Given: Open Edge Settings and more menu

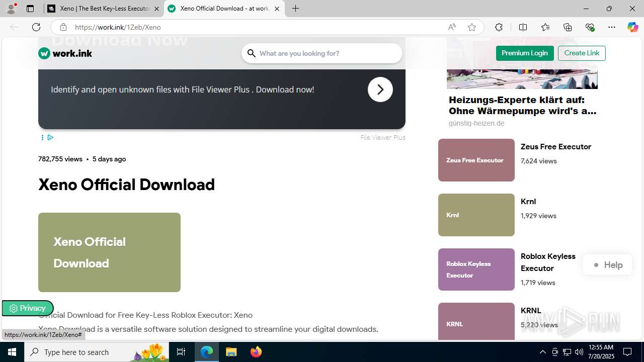Looking at the screenshot, I should pyautogui.click(x=612, y=27).
